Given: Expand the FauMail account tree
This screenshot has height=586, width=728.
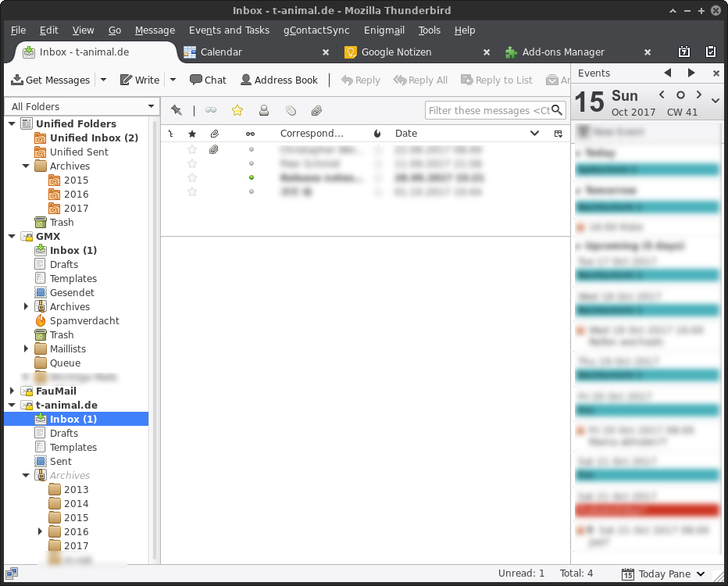Looking at the screenshot, I should coord(12,391).
